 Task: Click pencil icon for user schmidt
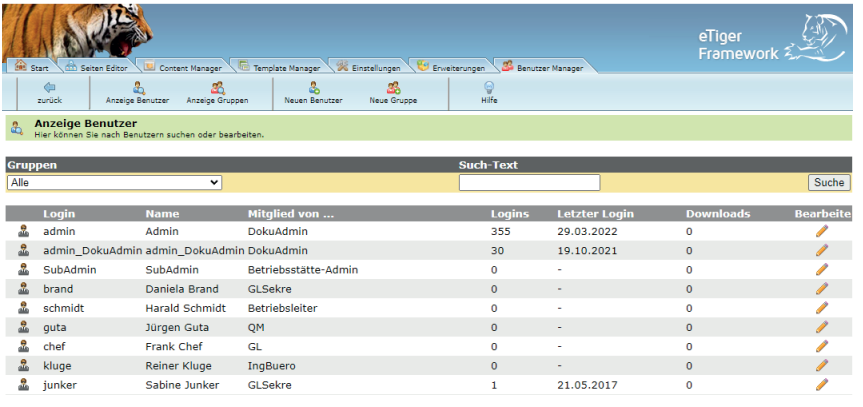point(822,308)
